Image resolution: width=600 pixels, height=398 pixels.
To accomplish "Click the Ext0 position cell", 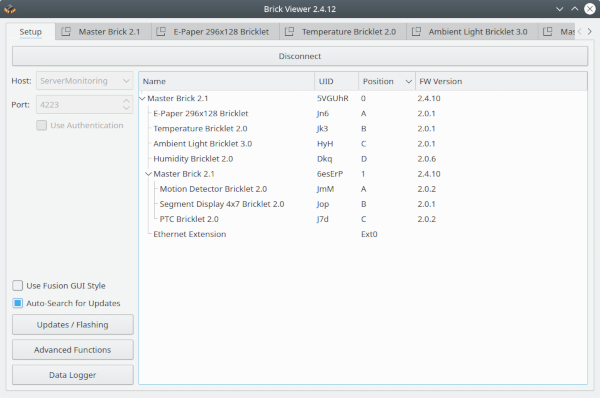I will pos(369,234).
